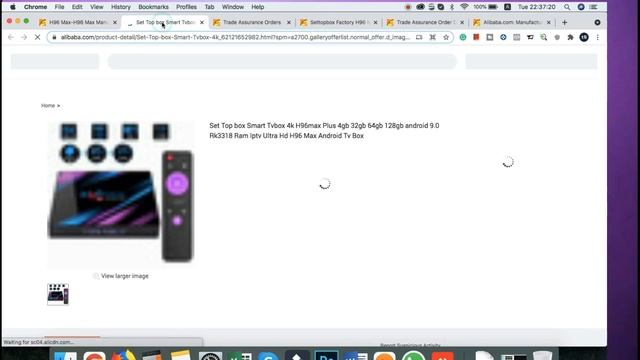
Task: Click the blue circular extension icon
Action: (x=503, y=37)
